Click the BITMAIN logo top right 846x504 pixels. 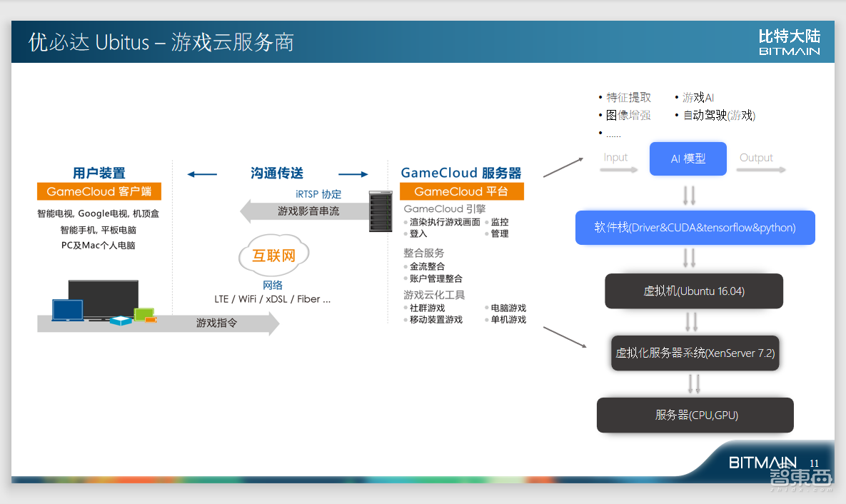click(790, 41)
